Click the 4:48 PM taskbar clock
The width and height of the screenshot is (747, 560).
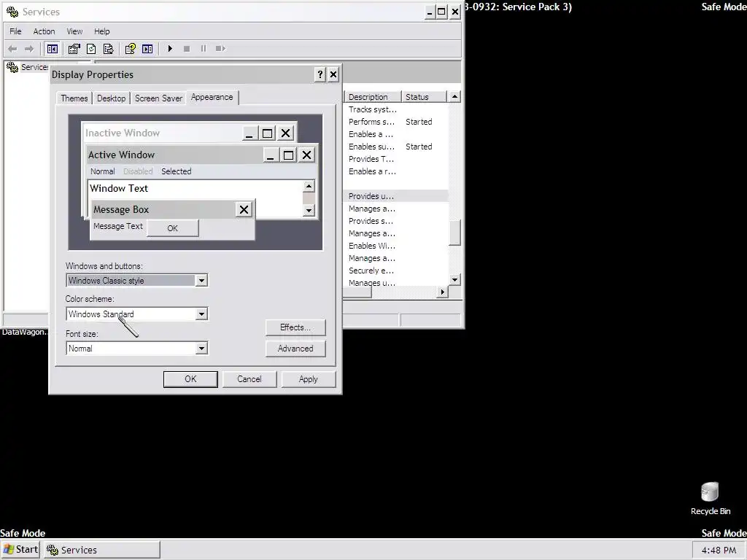coord(719,550)
